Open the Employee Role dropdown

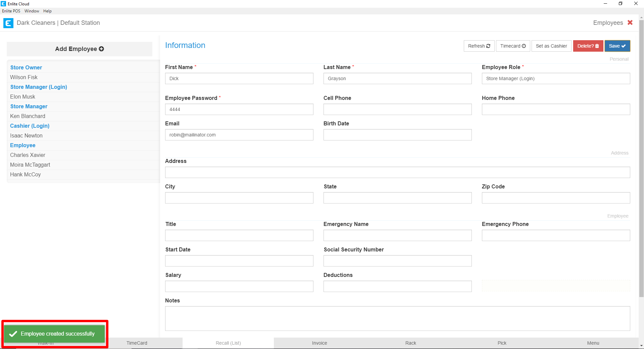point(556,78)
